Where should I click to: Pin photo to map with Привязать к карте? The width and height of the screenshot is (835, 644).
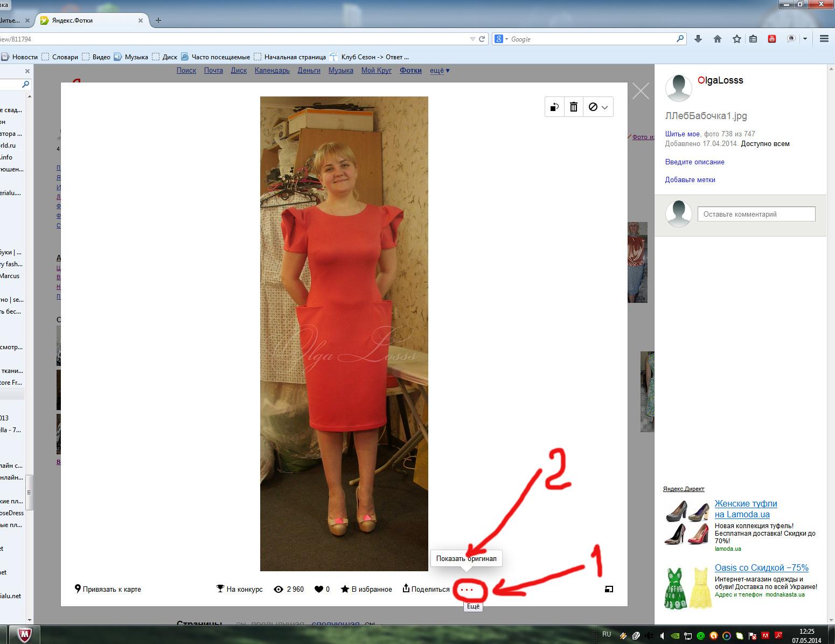click(108, 589)
